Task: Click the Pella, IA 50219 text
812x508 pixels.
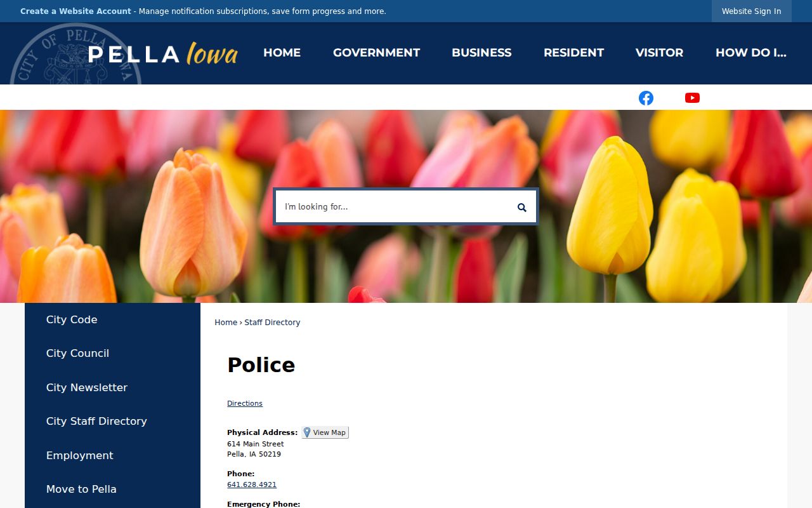Action: (254, 454)
